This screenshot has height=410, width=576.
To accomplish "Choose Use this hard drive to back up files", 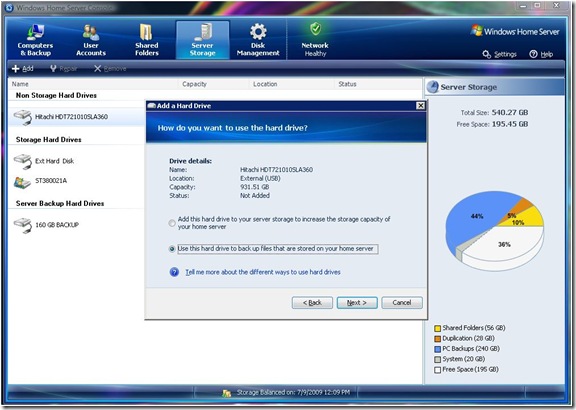I will 172,249.
